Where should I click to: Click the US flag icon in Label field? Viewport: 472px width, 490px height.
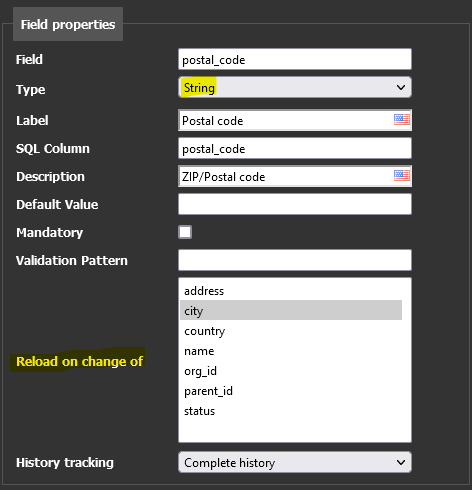click(x=401, y=119)
